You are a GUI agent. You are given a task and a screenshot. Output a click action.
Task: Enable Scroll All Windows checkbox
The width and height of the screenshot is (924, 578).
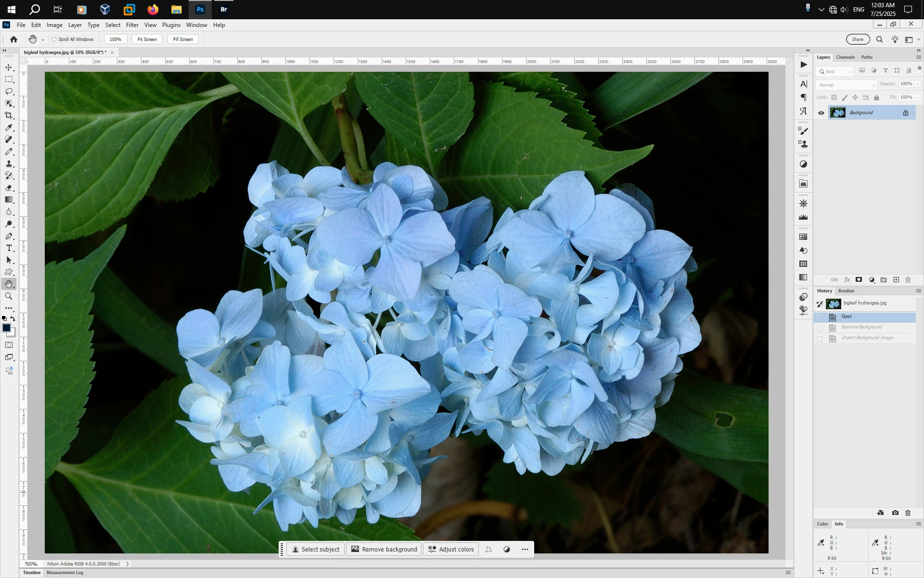pyautogui.click(x=54, y=39)
